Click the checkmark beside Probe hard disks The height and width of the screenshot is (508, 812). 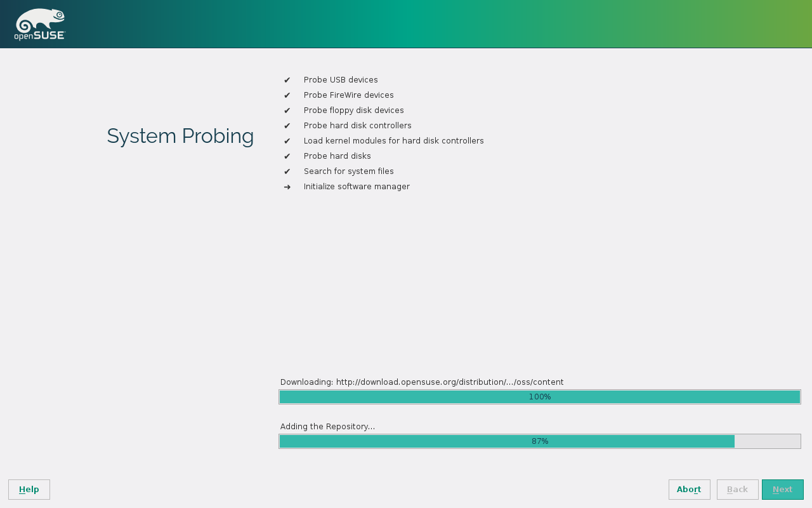(287, 156)
